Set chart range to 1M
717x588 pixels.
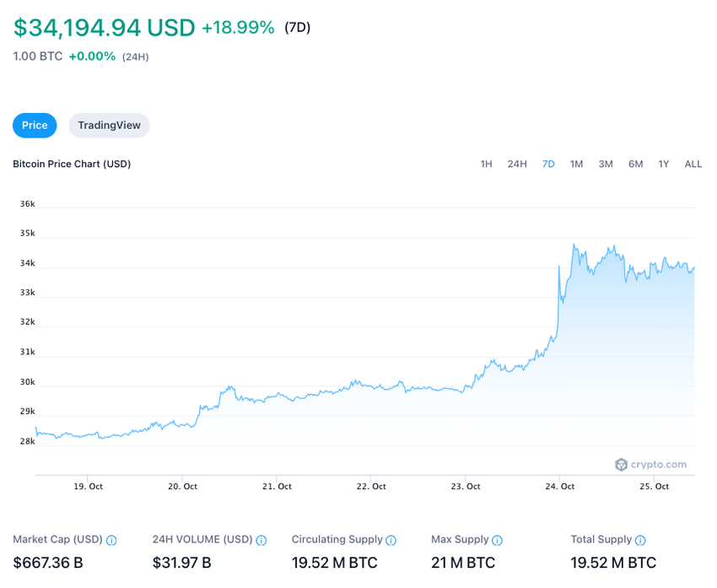click(576, 164)
